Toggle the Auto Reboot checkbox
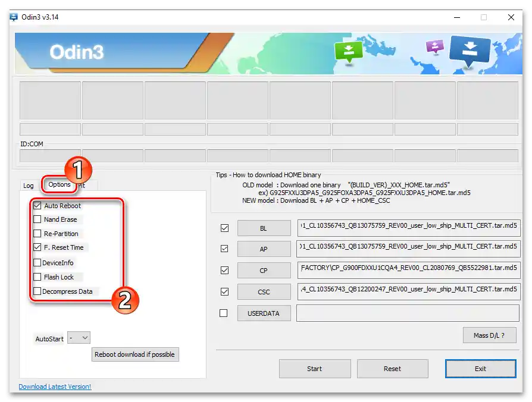 click(37, 205)
